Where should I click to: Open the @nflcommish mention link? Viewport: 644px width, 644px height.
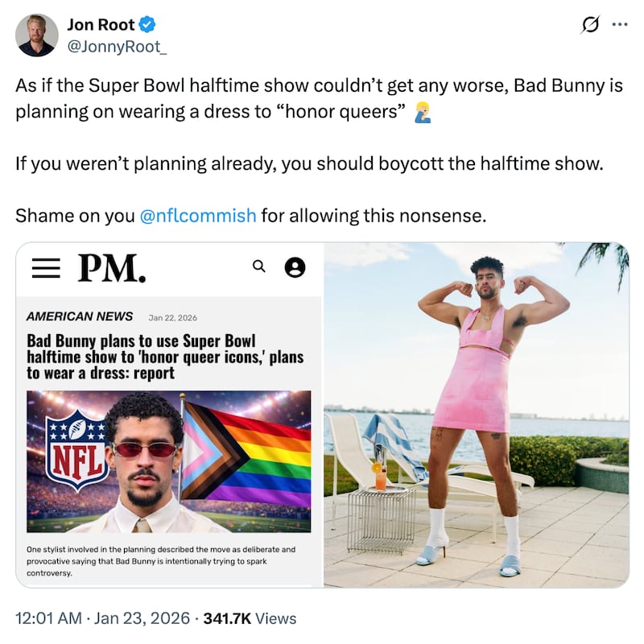(x=198, y=216)
